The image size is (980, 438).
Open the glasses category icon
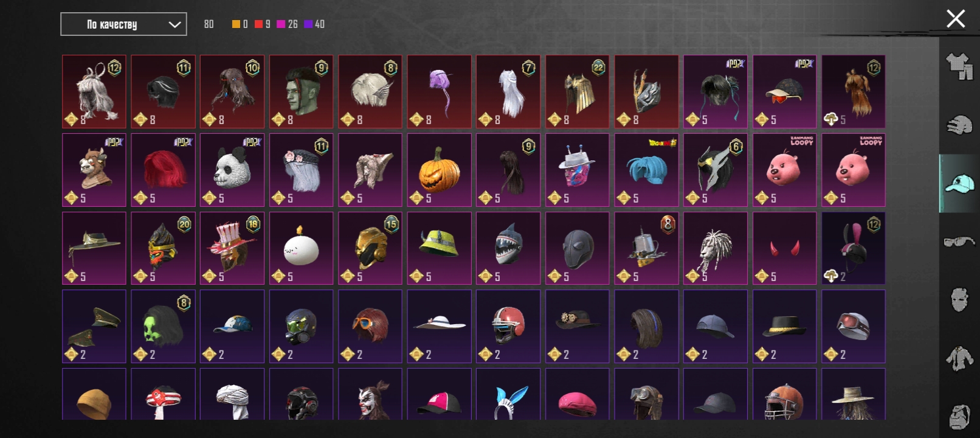click(959, 242)
